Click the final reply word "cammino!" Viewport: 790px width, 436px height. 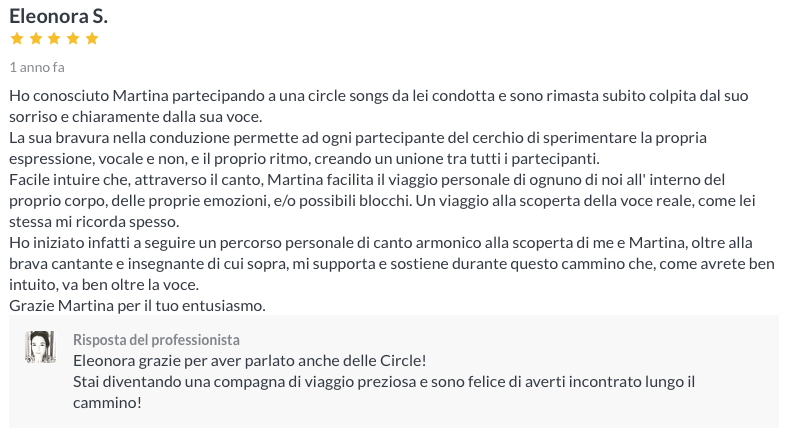(108, 403)
